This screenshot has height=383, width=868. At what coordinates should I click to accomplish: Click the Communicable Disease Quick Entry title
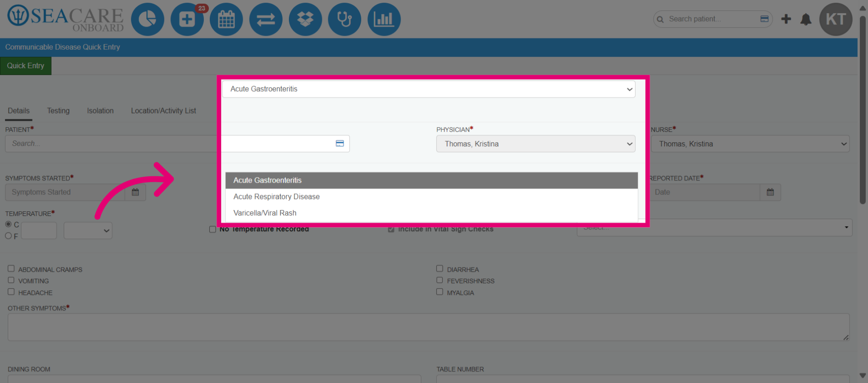[62, 47]
